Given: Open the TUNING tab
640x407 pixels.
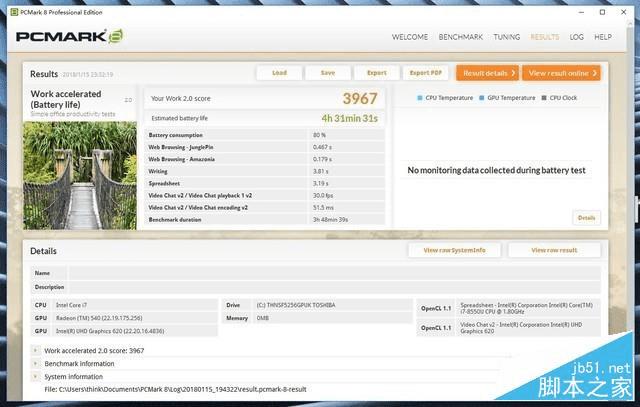Looking at the screenshot, I should [x=507, y=37].
